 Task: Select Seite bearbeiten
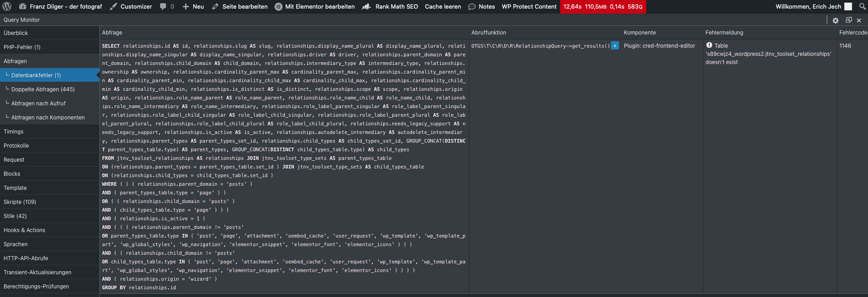(x=239, y=6)
